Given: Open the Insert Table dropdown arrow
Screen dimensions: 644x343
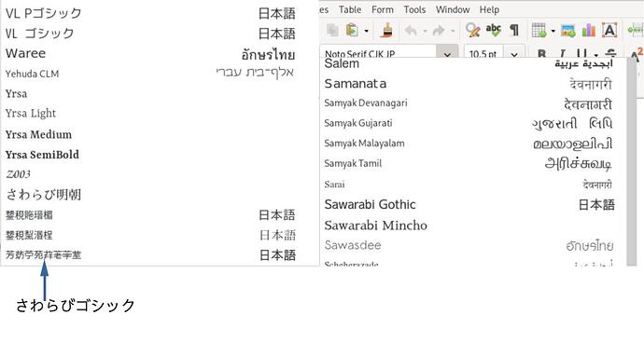Looking at the screenshot, I should [x=553, y=31].
